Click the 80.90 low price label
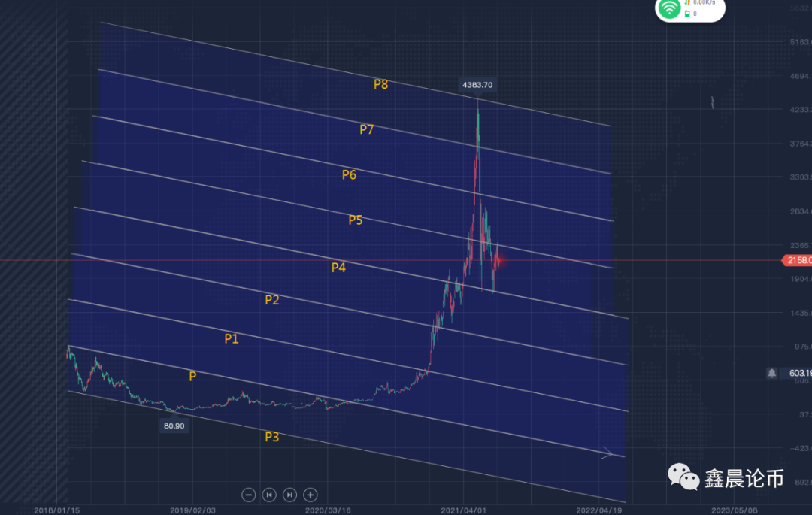 [x=174, y=426]
